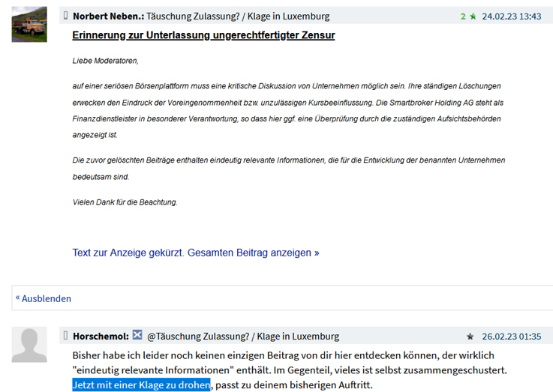Click the green star rating on first post

coord(473,16)
